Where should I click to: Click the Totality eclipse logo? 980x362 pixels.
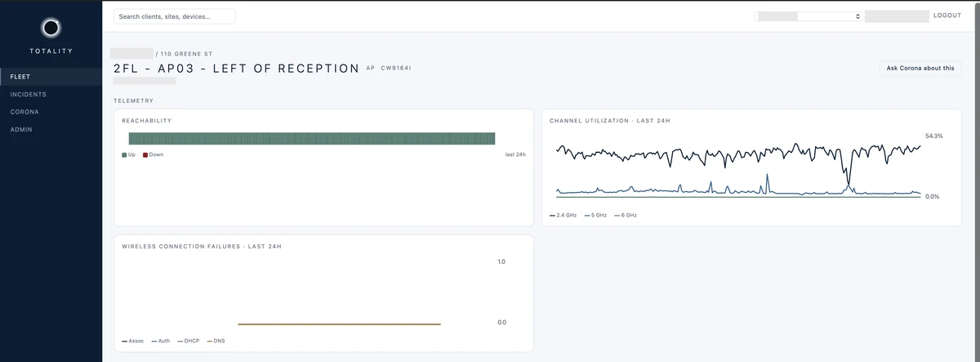coord(51,29)
